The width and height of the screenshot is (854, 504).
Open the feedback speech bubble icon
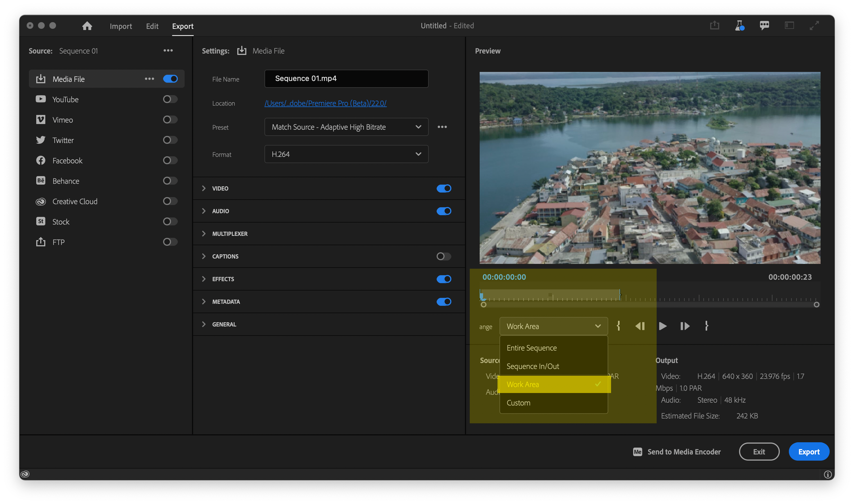[764, 25]
